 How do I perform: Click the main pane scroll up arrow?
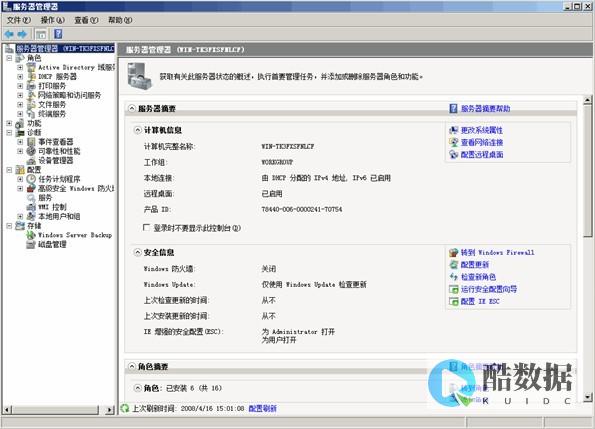pyautogui.click(x=587, y=100)
